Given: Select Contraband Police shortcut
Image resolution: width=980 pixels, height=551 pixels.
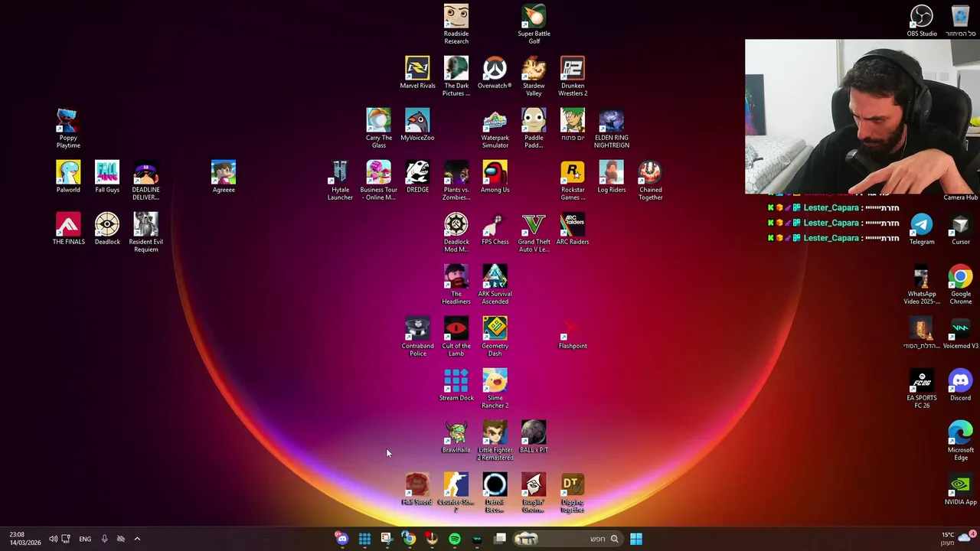Looking at the screenshot, I should point(417,336).
